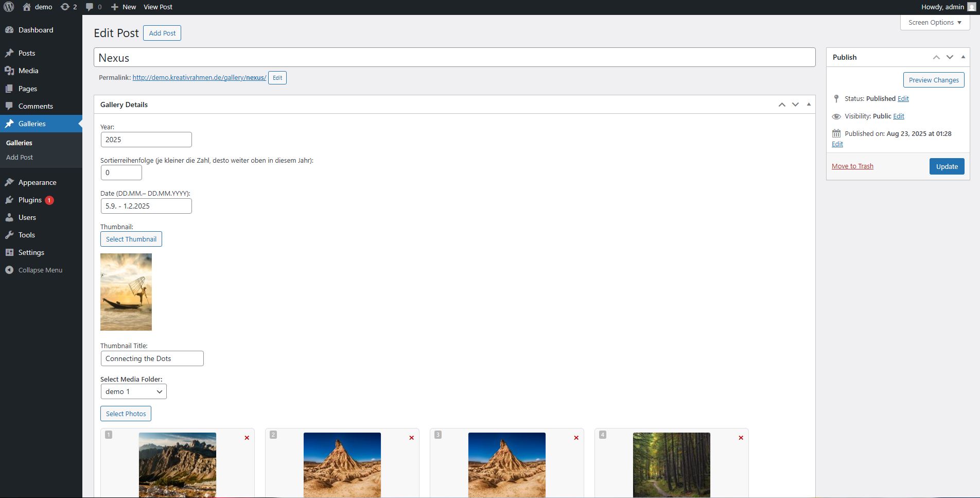Open the Plugins menu in sidebar
The image size is (980, 498).
(30, 200)
